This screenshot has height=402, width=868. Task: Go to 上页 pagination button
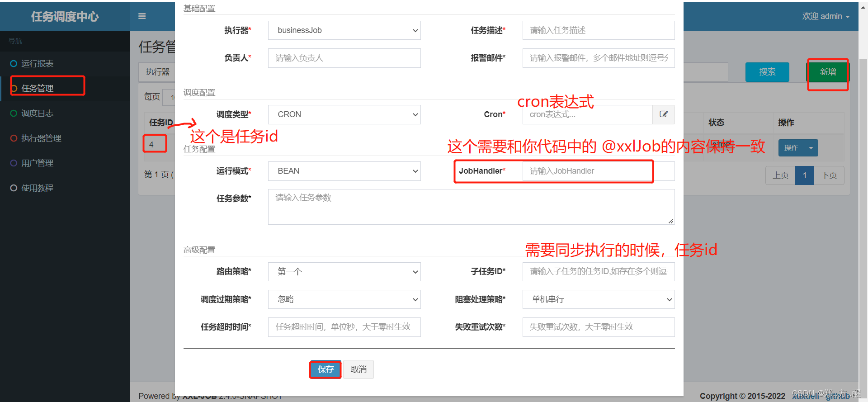781,175
